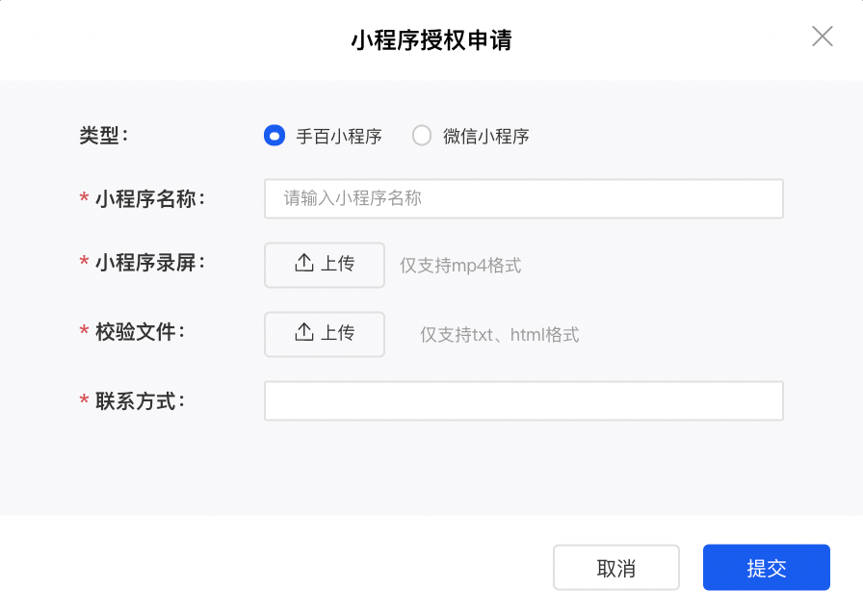This screenshot has height=616, width=863.
Task: Click the dialog title 小程序授权申请
Action: (431, 40)
